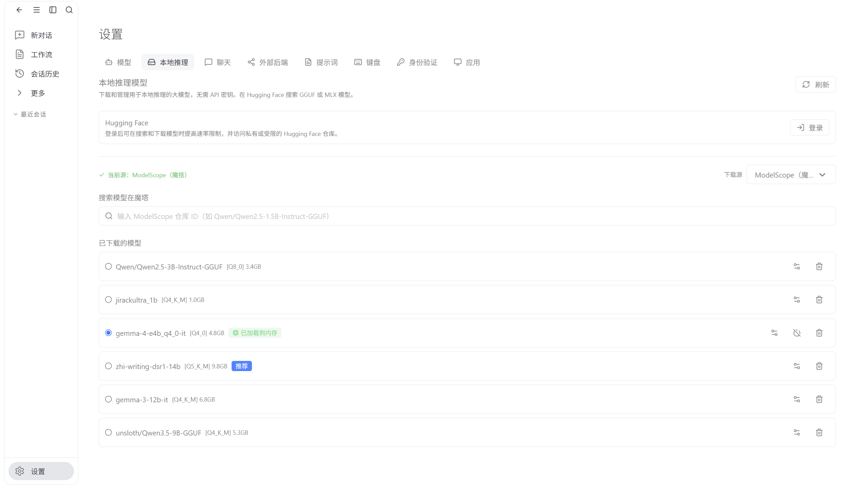Delete the gemma-3-12b-it model

[x=819, y=399]
